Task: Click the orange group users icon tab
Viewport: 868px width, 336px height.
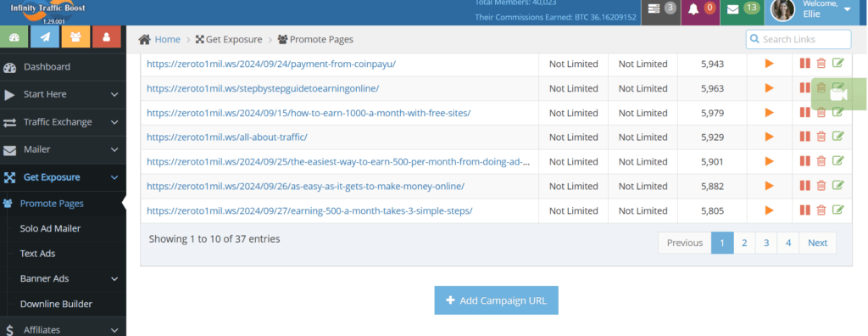Action: [75, 37]
